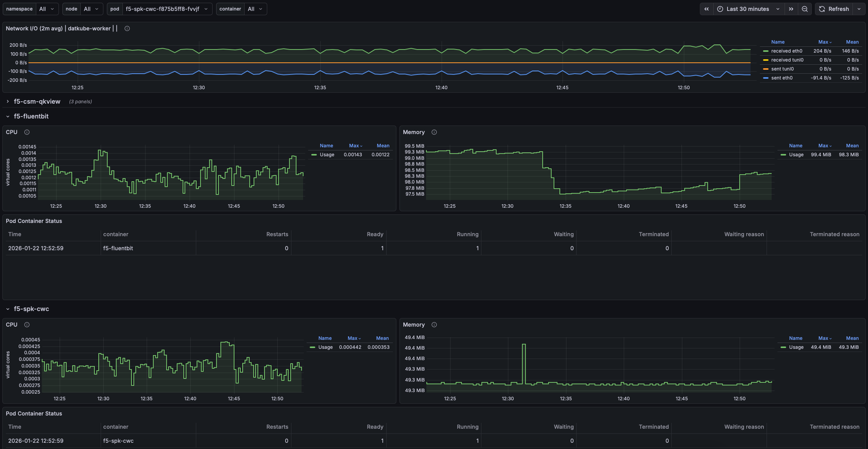
Task: Select the f5-fluentbit container cell
Action: pos(148,248)
